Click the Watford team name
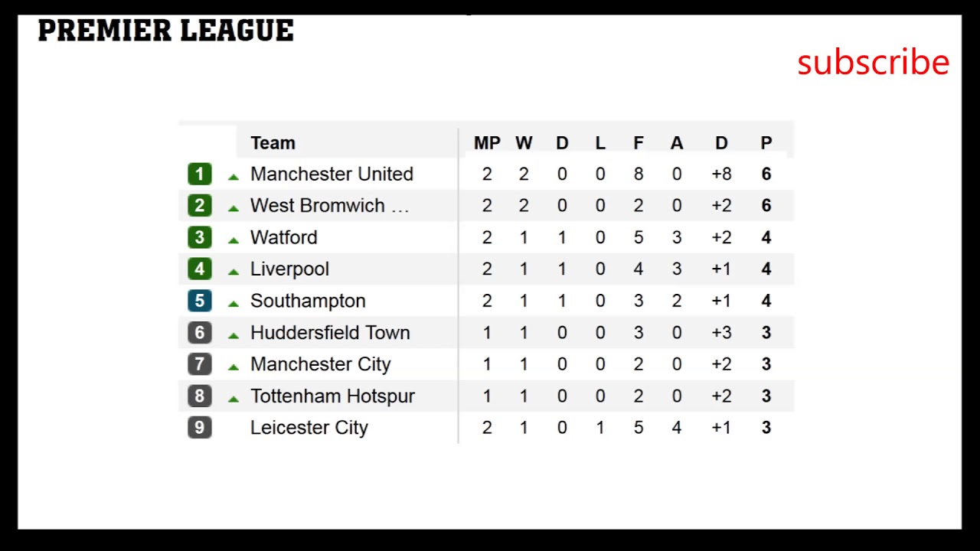 coord(283,237)
